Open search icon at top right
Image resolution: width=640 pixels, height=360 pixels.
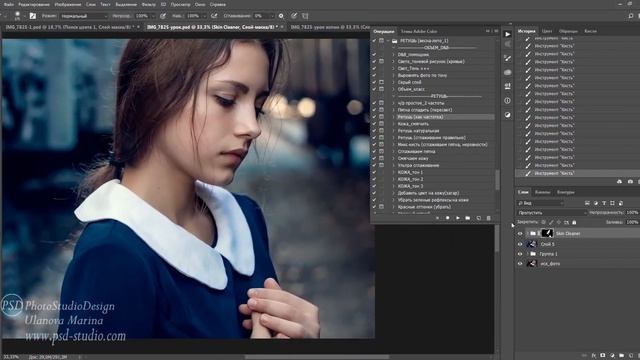tap(631, 16)
